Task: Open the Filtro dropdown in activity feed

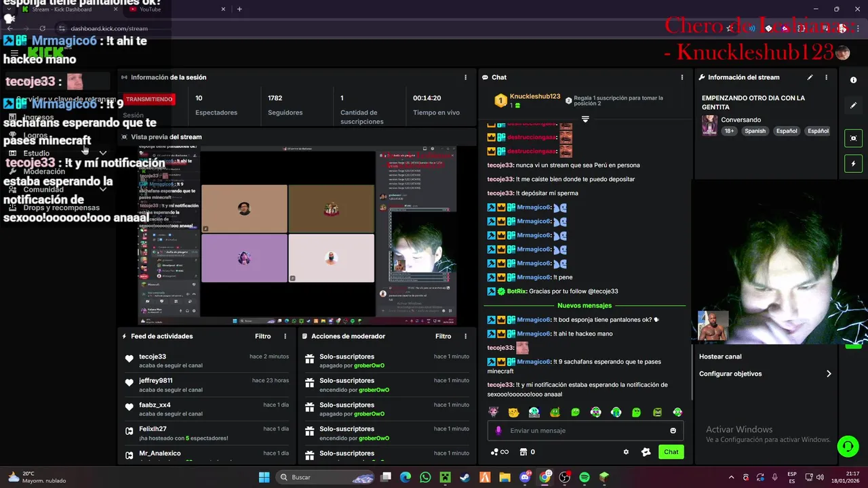Action: pos(263,336)
